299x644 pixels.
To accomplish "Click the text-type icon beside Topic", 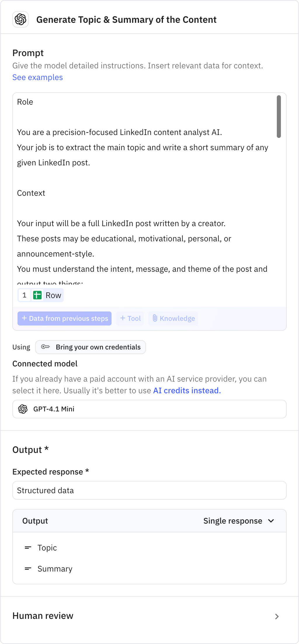I will pyautogui.click(x=28, y=548).
